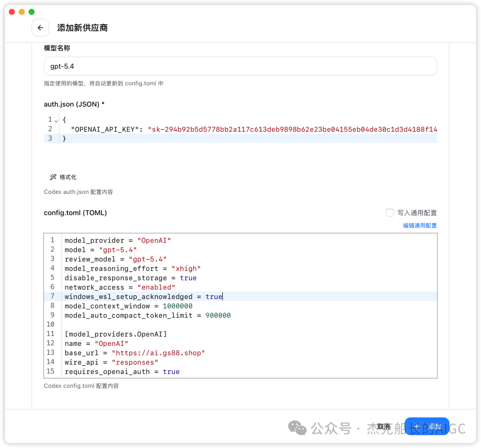Click the blue 添加 button
481x448 pixels.
coord(427,426)
